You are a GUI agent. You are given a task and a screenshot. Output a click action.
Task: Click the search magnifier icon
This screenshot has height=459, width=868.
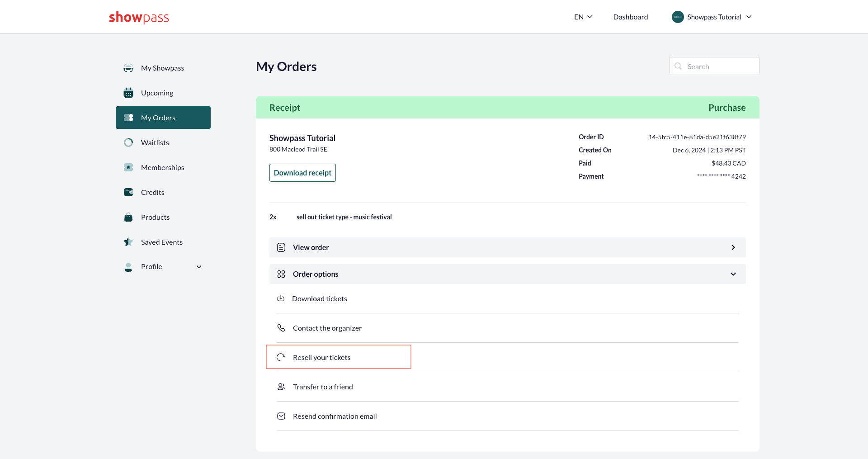[678, 66]
